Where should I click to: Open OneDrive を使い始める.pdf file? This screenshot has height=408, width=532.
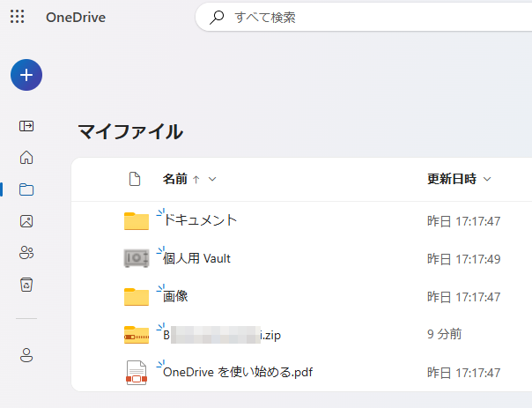coord(238,373)
